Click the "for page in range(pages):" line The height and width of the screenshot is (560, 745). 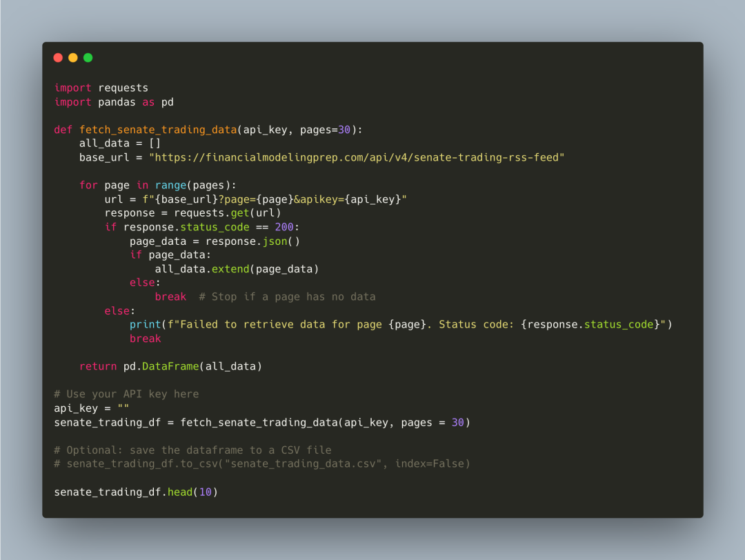[158, 186]
